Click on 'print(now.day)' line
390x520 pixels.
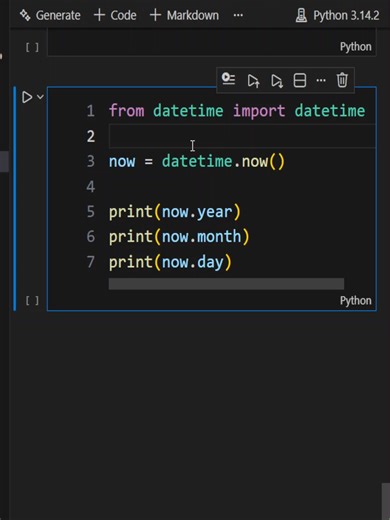(x=170, y=262)
